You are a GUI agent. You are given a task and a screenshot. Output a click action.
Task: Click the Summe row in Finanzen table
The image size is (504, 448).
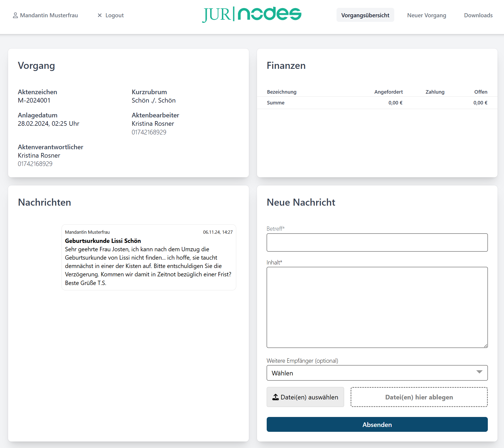point(377,103)
